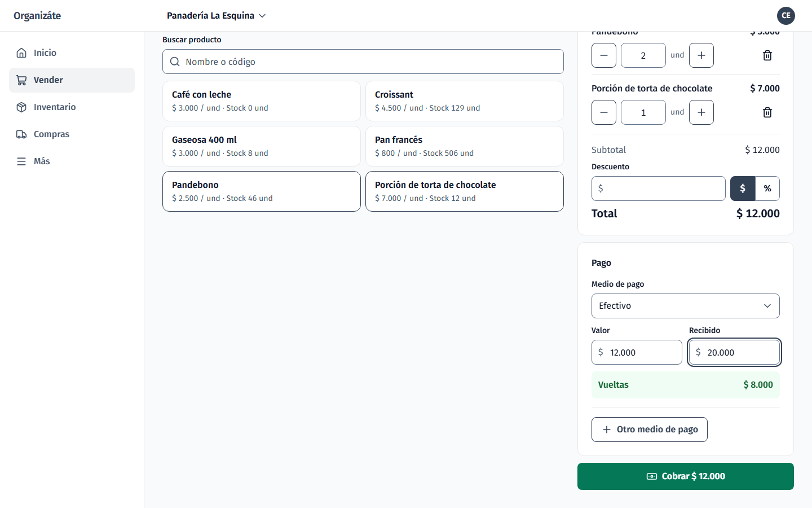This screenshot has height=508, width=812.
Task: Delete Pandebono from the cart
Action: point(767,55)
